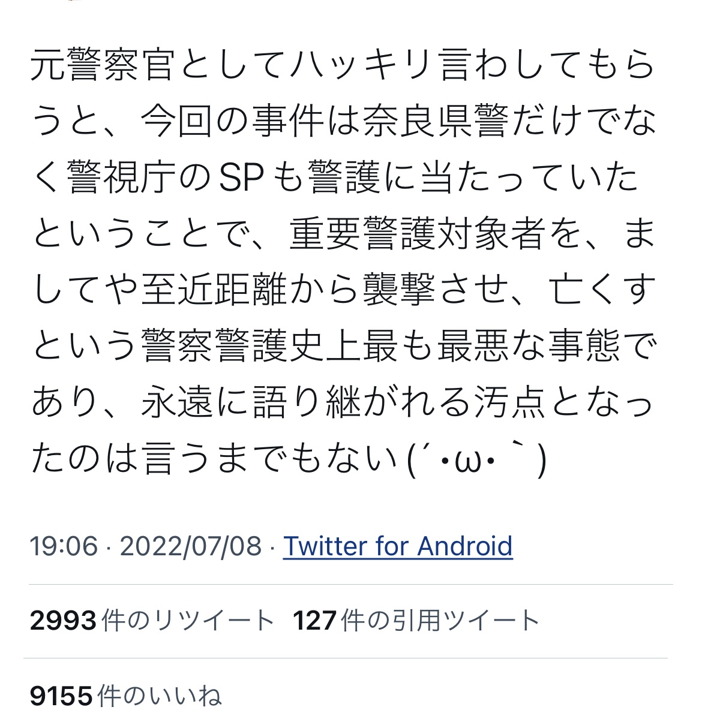Click the 19:06 tweet timestamp
This screenshot has width=702, height=728.
64,546
